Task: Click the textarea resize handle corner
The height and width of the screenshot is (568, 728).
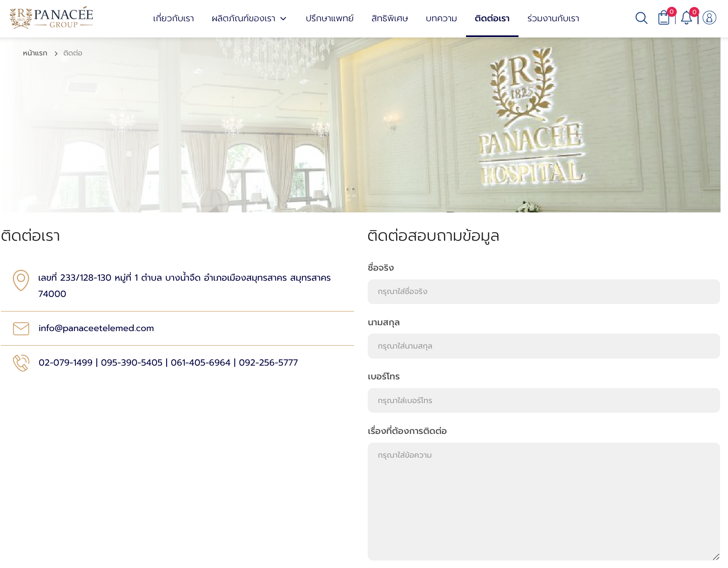Action: click(x=716, y=557)
